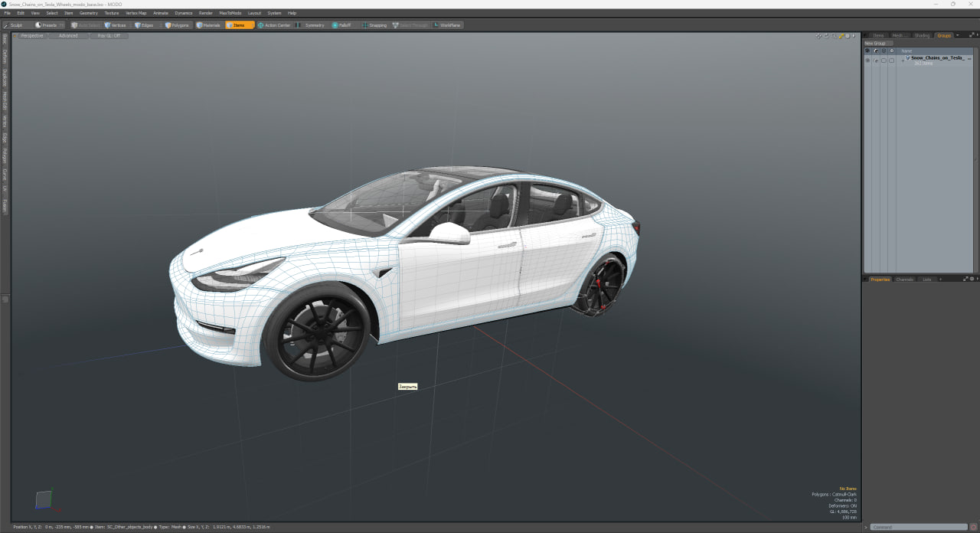
Task: Add a new tab with plus button
Action: tap(941, 280)
